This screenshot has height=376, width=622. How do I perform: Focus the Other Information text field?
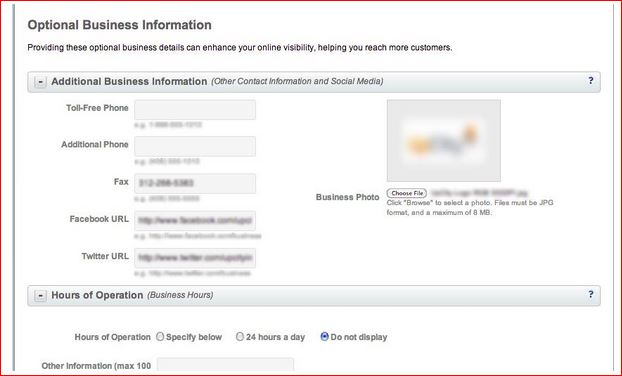pos(225,365)
